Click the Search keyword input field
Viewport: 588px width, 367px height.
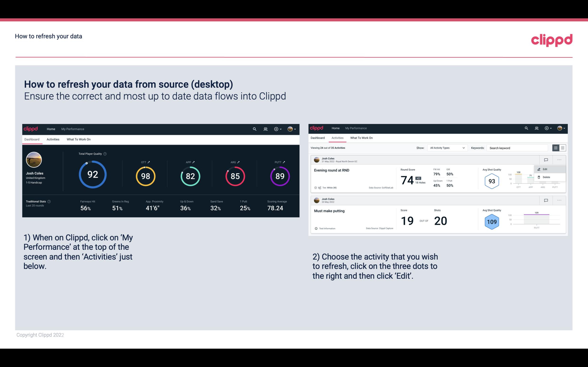click(518, 148)
